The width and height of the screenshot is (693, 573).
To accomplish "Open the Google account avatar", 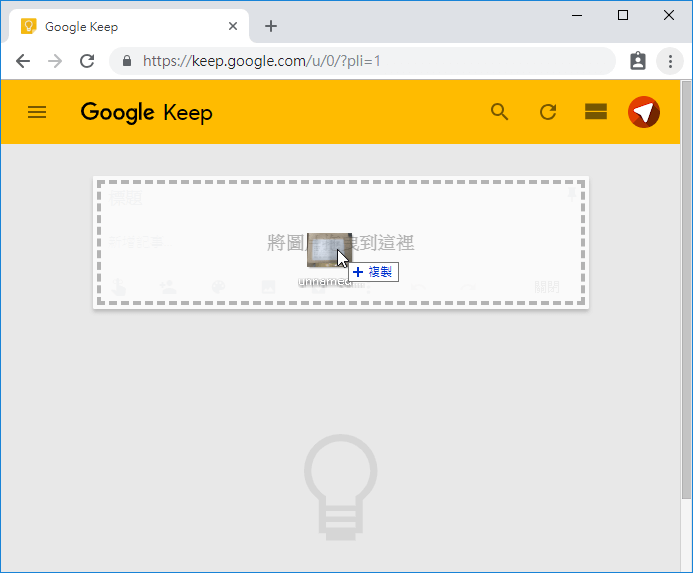I will 644,112.
